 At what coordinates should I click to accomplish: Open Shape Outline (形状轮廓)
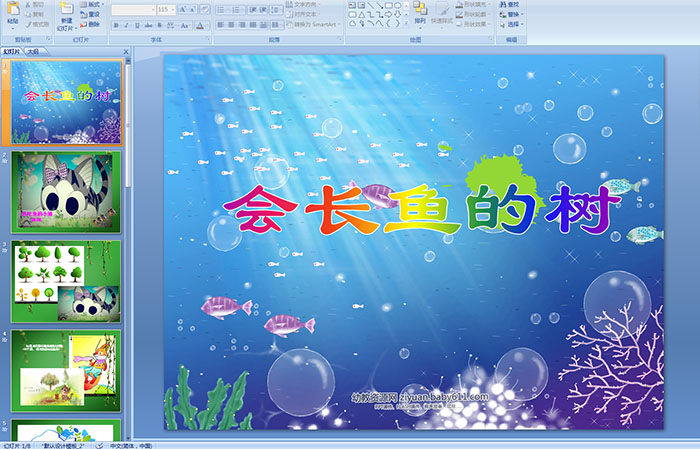(x=473, y=14)
